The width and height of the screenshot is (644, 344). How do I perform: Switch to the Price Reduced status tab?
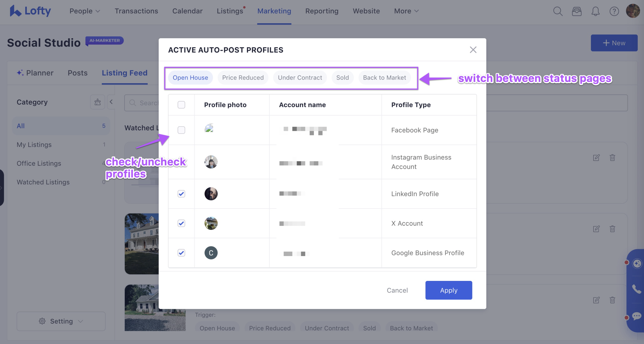coord(243,78)
